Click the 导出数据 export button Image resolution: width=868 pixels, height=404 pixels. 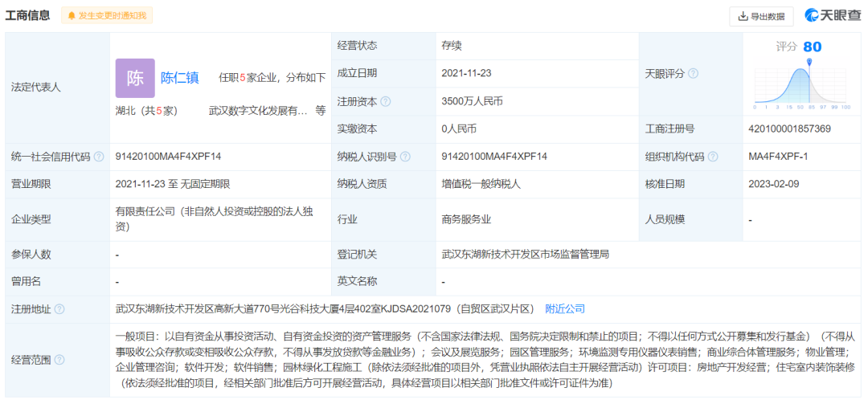[x=761, y=16]
